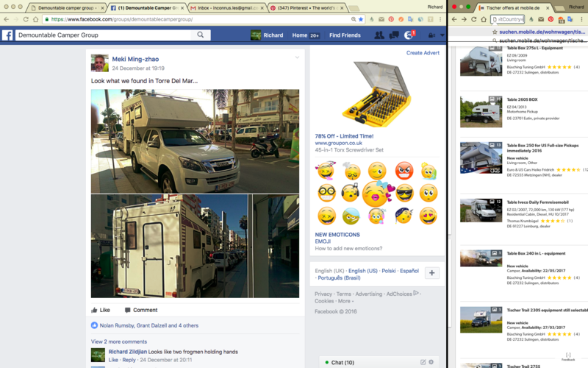Select search suchen.mobile.de suggestion row

(539, 40)
